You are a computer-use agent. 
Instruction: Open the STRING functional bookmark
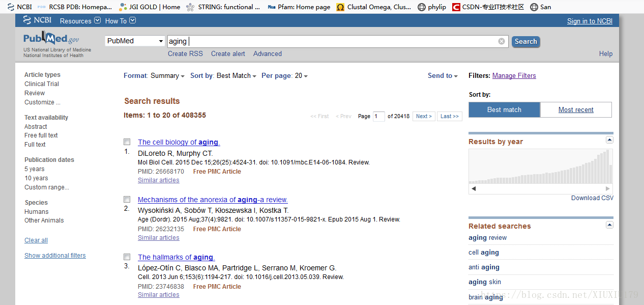223,7
